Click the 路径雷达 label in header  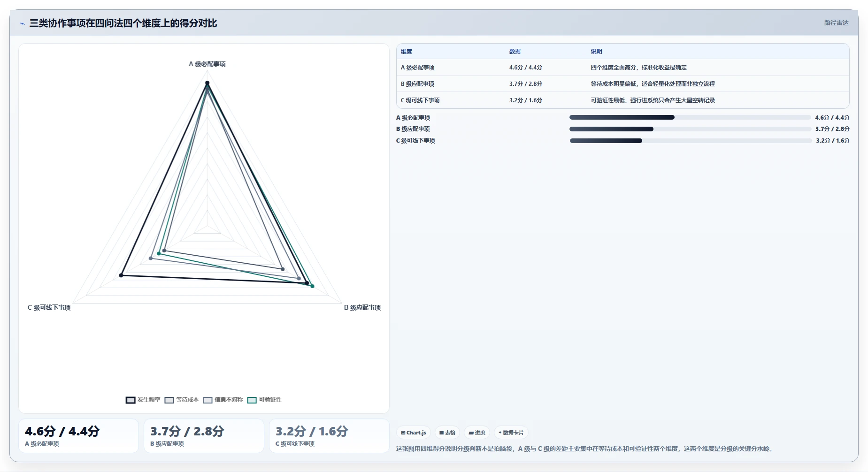pos(836,23)
